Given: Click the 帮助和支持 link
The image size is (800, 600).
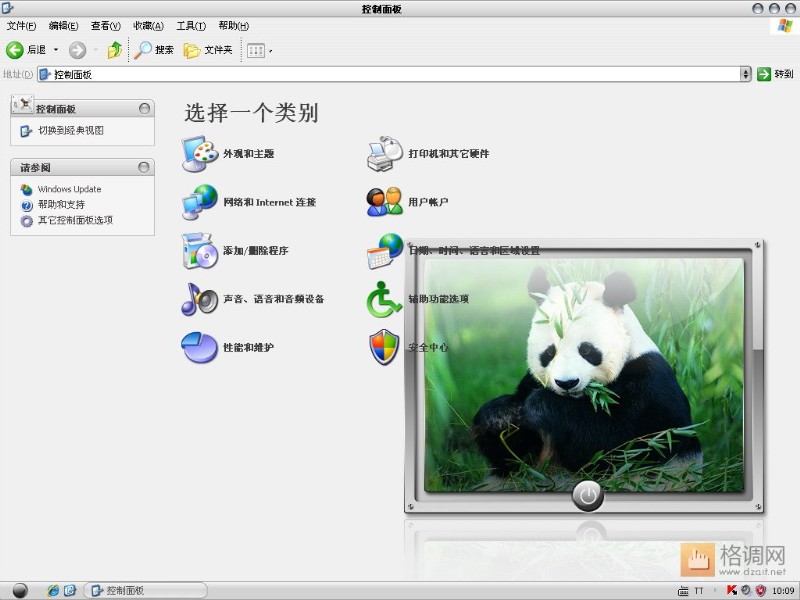Looking at the screenshot, I should click(x=61, y=205).
